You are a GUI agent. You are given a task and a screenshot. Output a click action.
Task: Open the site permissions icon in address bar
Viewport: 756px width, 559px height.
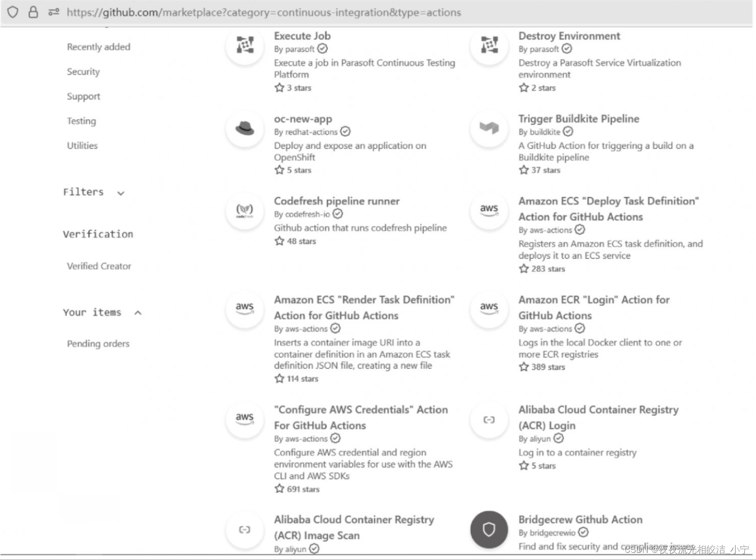[x=53, y=12]
